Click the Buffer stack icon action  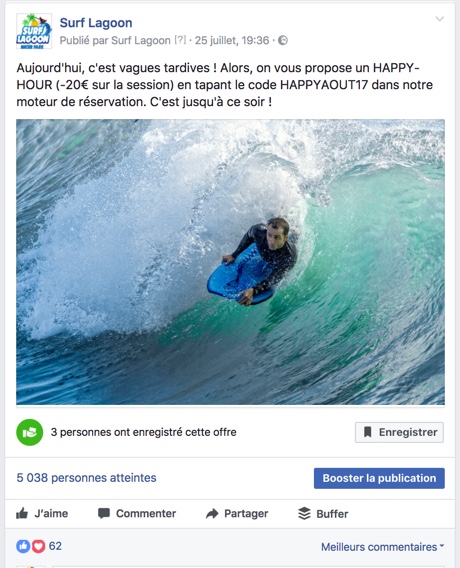coord(323,513)
